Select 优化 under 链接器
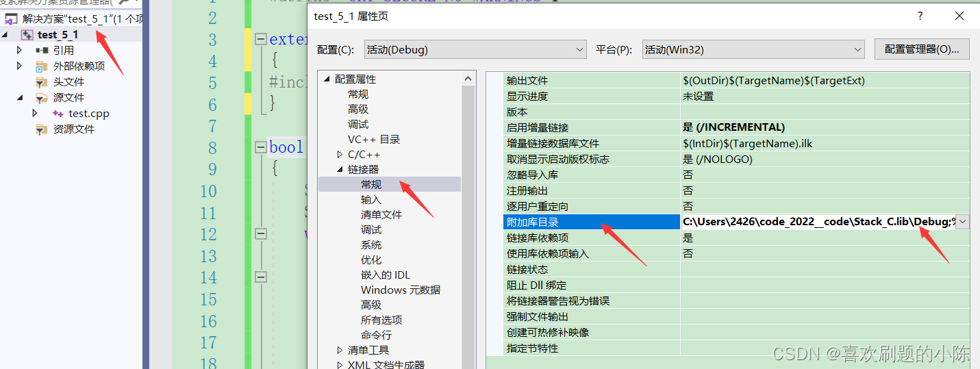This screenshot has height=369, width=980. pos(371,260)
